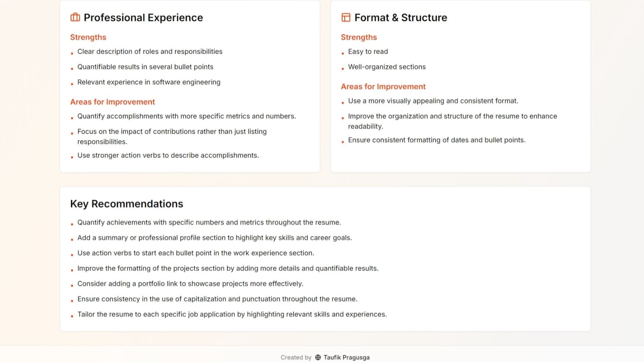Select the layout grid icon beside Format & Structure
Viewport: 644px width, 362px height.
(345, 17)
